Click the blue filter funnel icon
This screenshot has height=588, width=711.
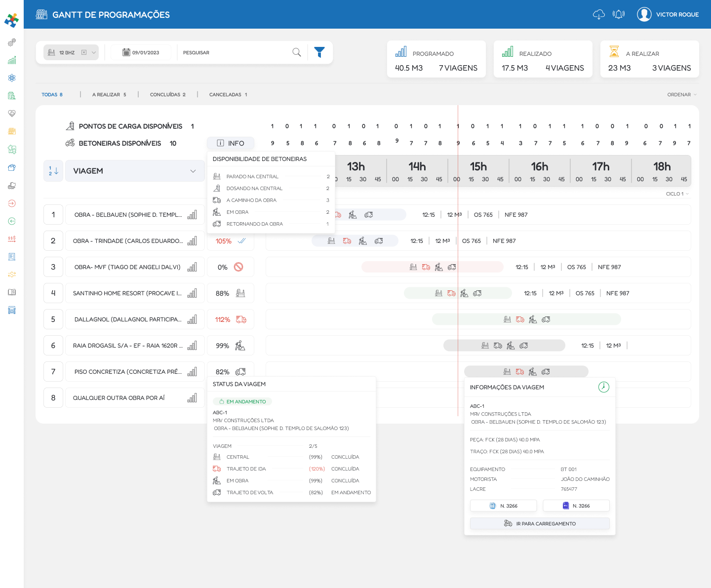coord(319,52)
